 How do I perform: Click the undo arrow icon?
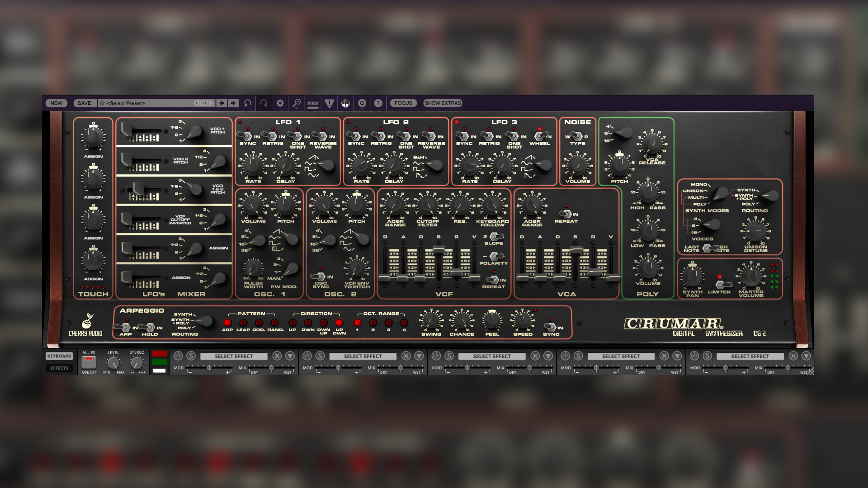point(247,103)
